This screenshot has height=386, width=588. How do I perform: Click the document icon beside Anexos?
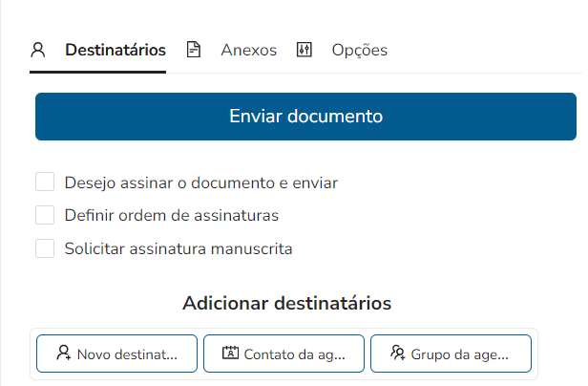pyautogui.click(x=194, y=51)
